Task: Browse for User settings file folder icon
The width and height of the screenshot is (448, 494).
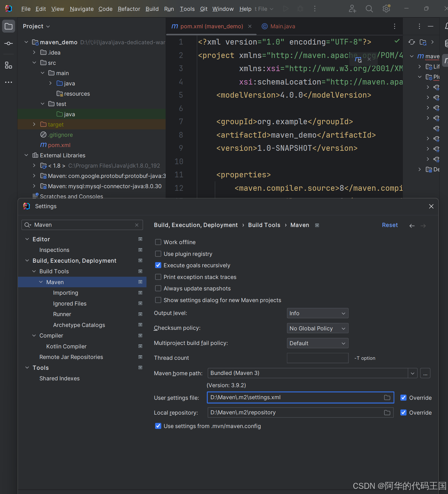Action: [x=387, y=397]
